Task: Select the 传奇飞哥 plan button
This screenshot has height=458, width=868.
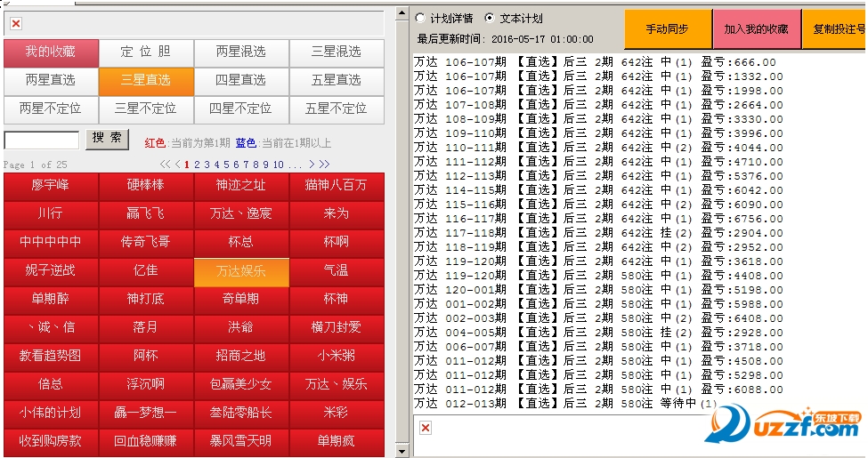Action: click(146, 242)
